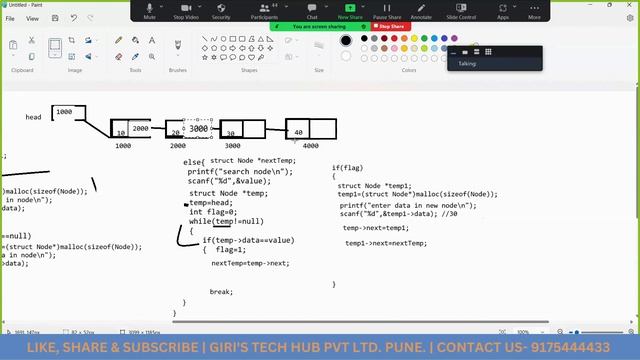This screenshot has height=360, width=640.
Task: Click the Crop icon in Image group
Action: click(72, 40)
